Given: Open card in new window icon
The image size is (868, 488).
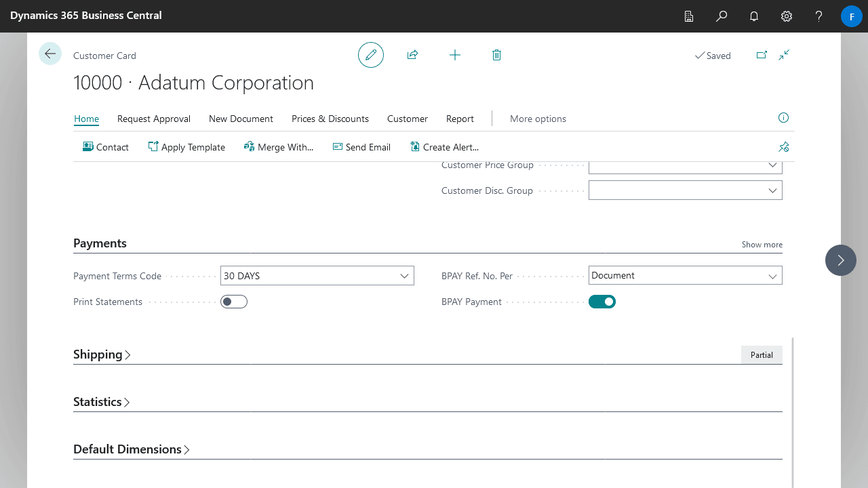Looking at the screenshot, I should [762, 55].
